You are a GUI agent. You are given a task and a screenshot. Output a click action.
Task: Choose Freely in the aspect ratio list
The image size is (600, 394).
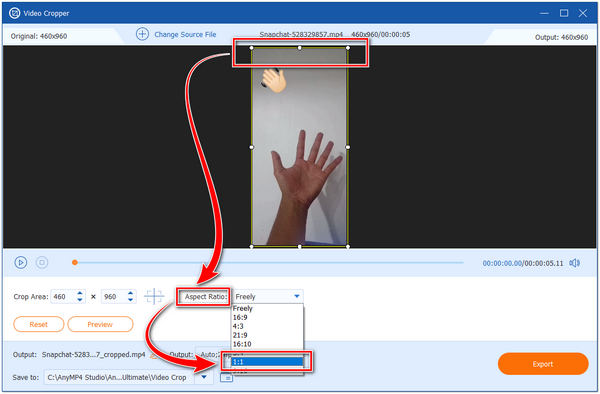[x=267, y=308]
